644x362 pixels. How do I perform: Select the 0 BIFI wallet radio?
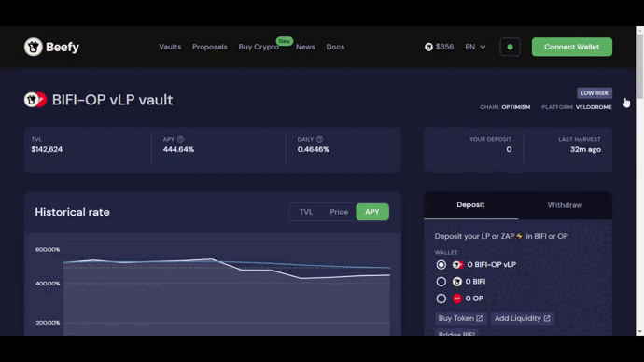(441, 282)
